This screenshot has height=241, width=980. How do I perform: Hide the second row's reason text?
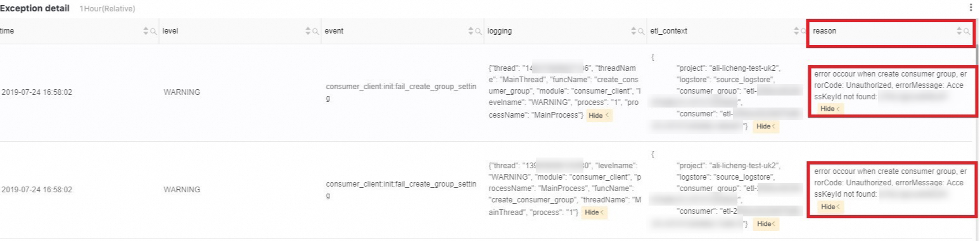tap(830, 206)
